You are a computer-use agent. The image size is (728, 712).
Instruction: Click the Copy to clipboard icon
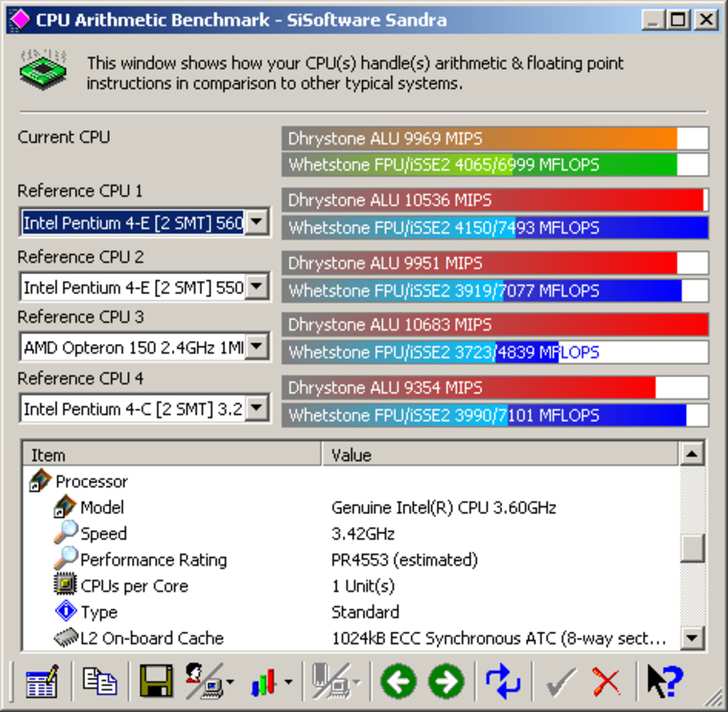coord(100,681)
